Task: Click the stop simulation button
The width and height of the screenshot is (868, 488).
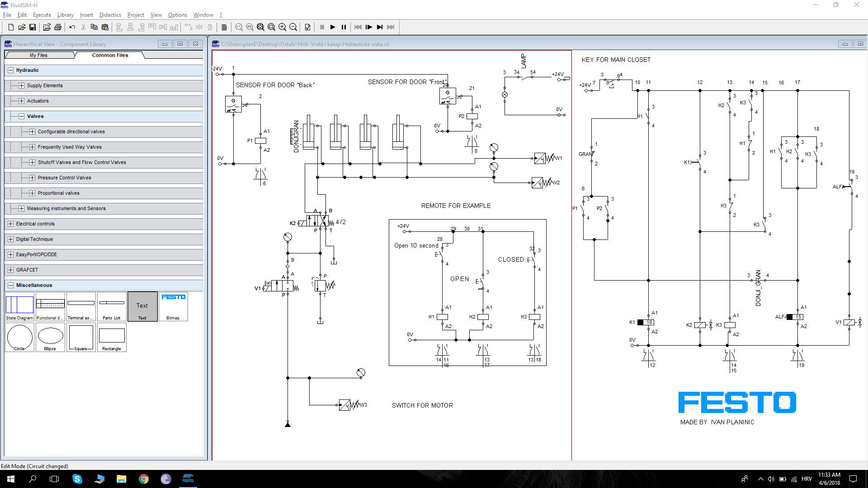Action: pyautogui.click(x=322, y=27)
